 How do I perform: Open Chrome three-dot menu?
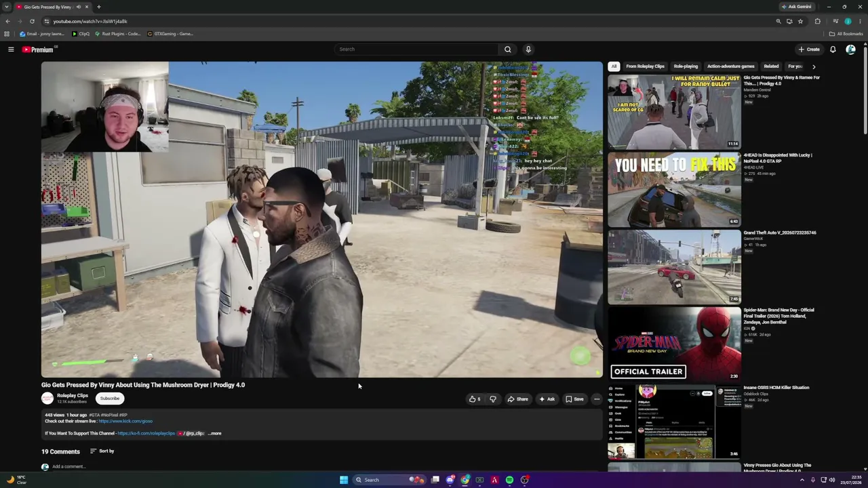(x=860, y=21)
